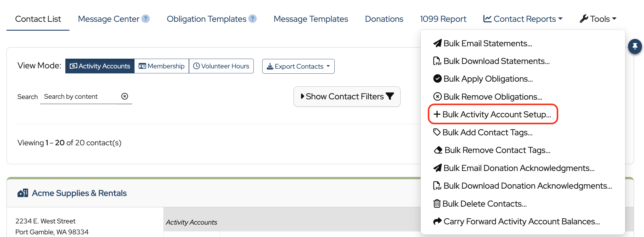This screenshot has height=237, width=644.
Task: Click the Message Center help icon
Action: click(x=145, y=19)
